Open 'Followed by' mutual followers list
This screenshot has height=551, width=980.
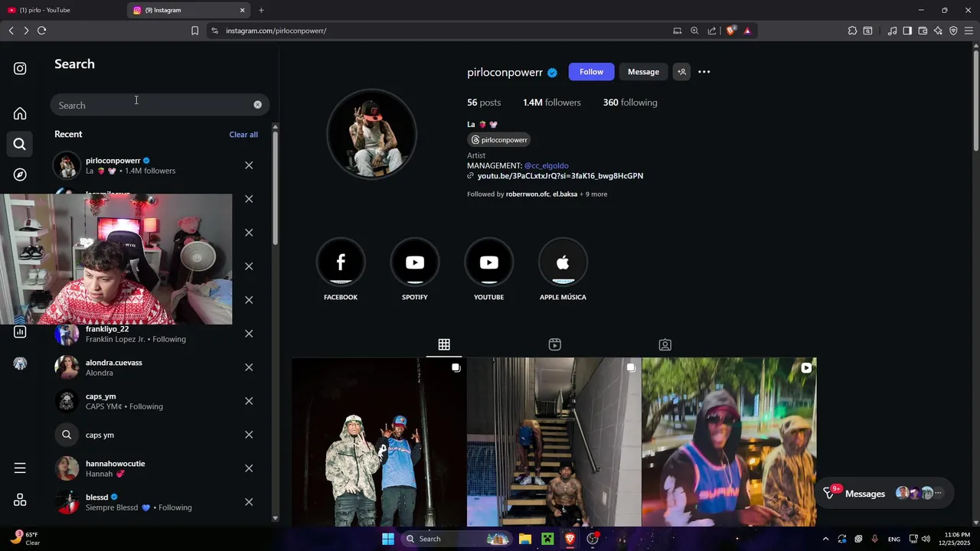tap(537, 194)
